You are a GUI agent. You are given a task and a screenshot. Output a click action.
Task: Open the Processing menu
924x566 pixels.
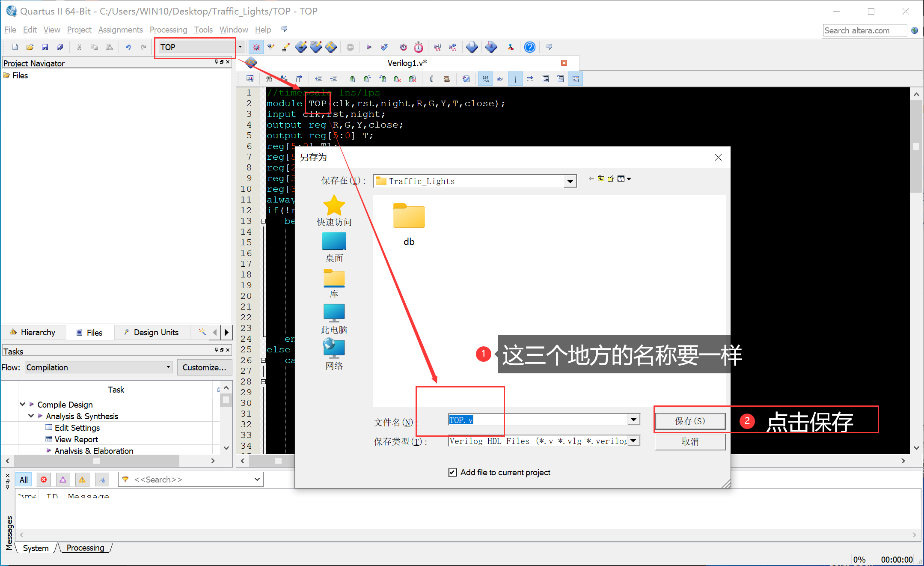click(168, 30)
